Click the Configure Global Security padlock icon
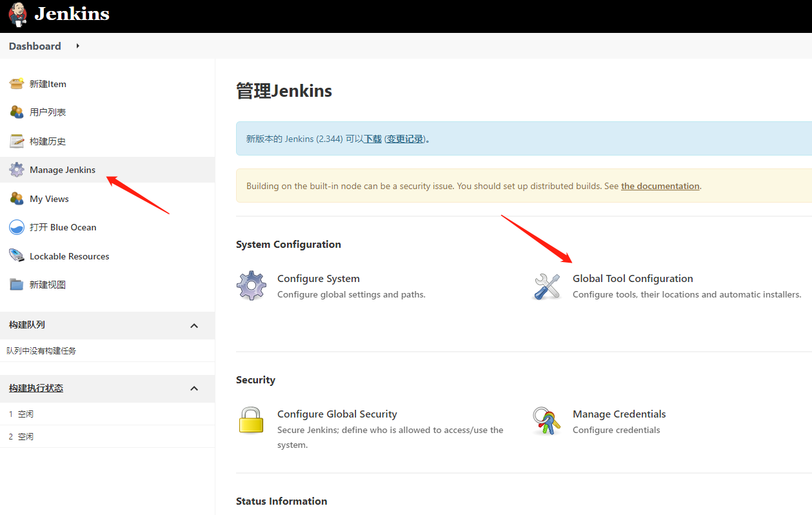Image resolution: width=812 pixels, height=515 pixels. (252, 420)
